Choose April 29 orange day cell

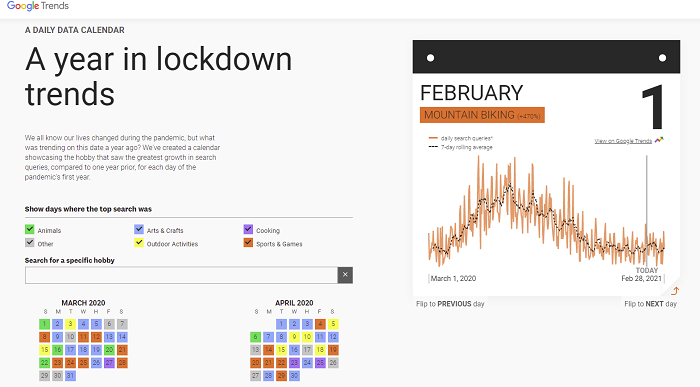pyautogui.click(x=281, y=376)
